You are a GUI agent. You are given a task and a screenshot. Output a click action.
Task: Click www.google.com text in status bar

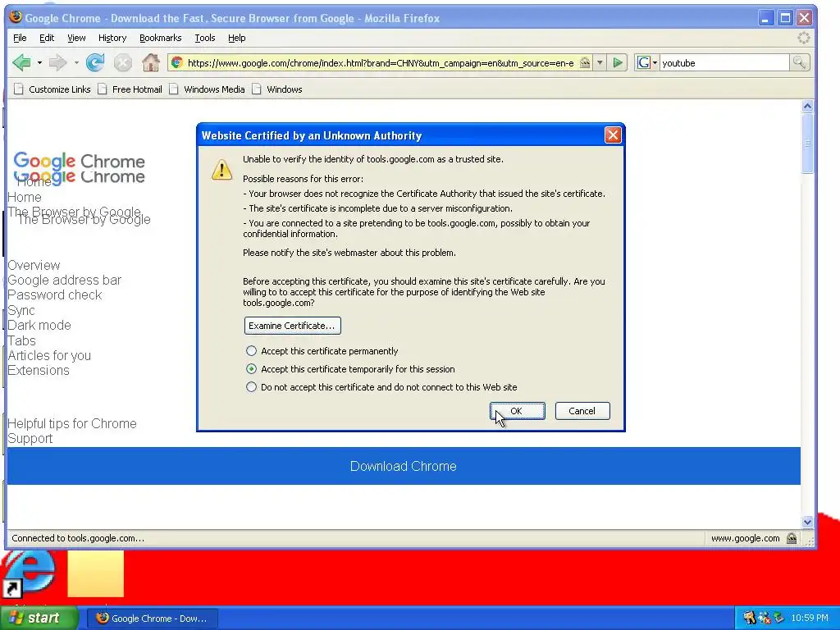tap(745, 538)
